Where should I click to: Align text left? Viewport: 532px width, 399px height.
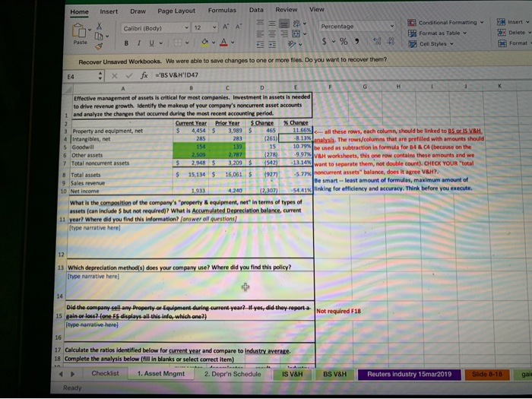[260, 33]
